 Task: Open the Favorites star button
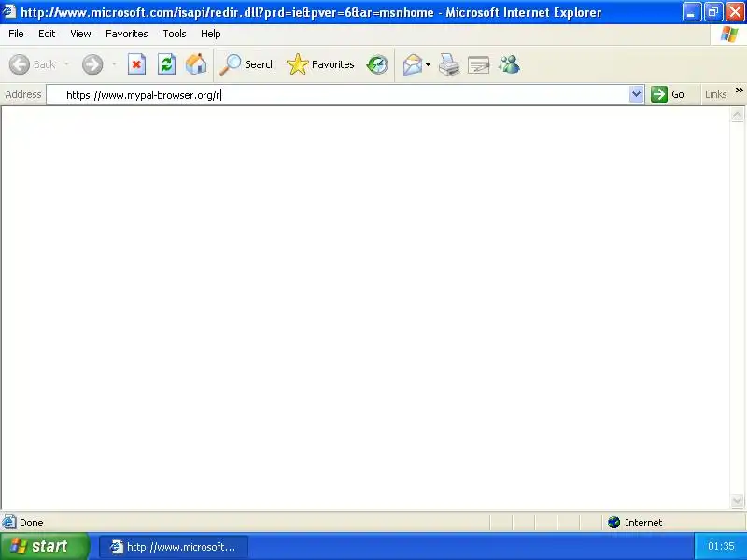320,64
